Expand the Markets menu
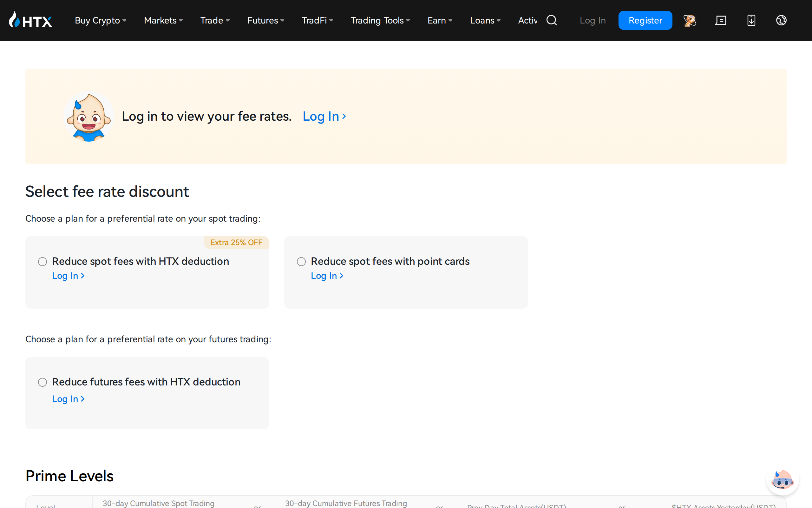 (x=163, y=21)
